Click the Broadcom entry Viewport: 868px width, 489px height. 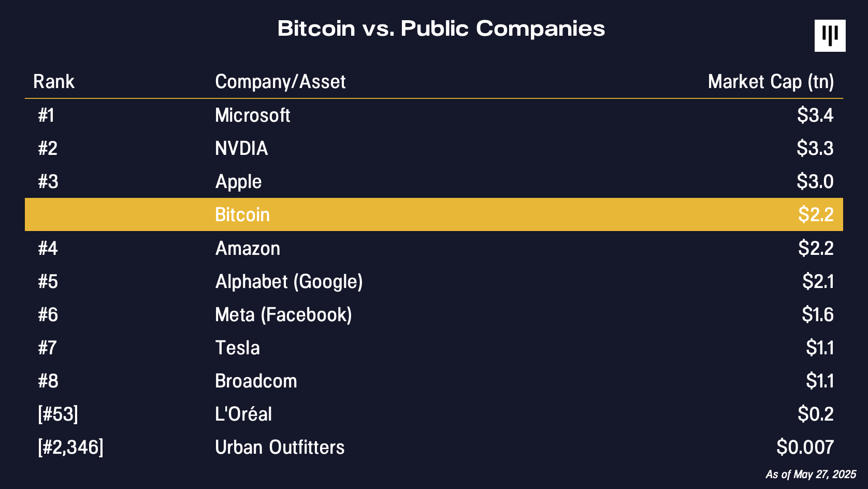click(256, 381)
